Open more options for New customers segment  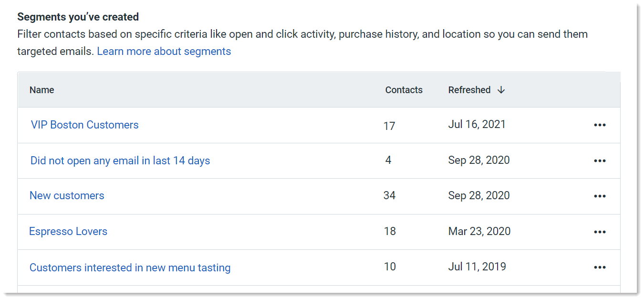pyautogui.click(x=600, y=196)
